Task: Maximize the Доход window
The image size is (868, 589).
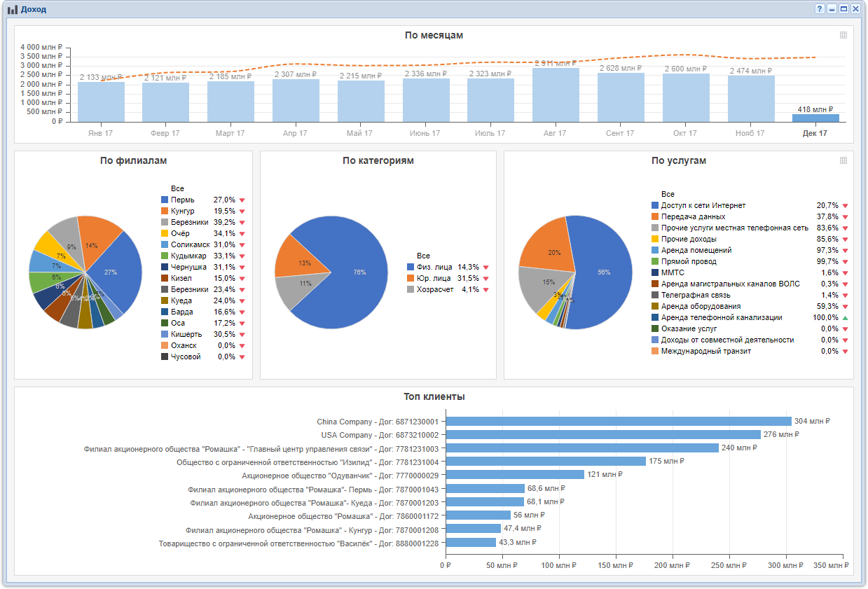Action: pyautogui.click(x=843, y=9)
